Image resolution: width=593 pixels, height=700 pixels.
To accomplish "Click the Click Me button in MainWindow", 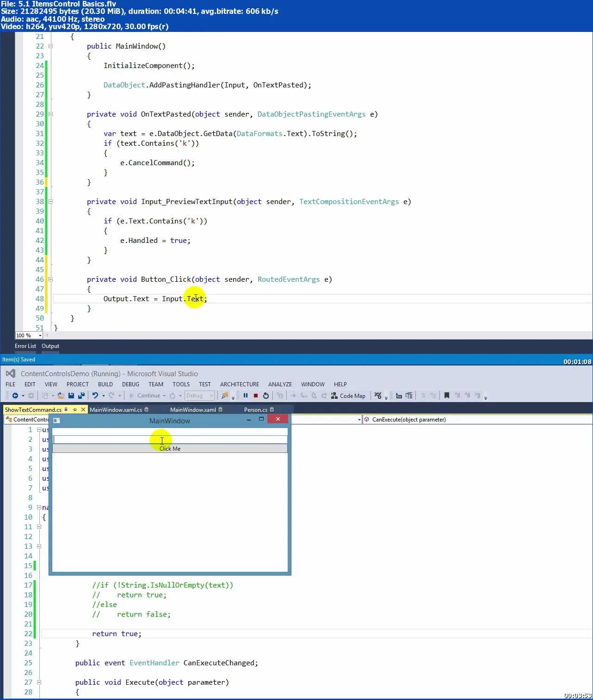I will coord(170,449).
